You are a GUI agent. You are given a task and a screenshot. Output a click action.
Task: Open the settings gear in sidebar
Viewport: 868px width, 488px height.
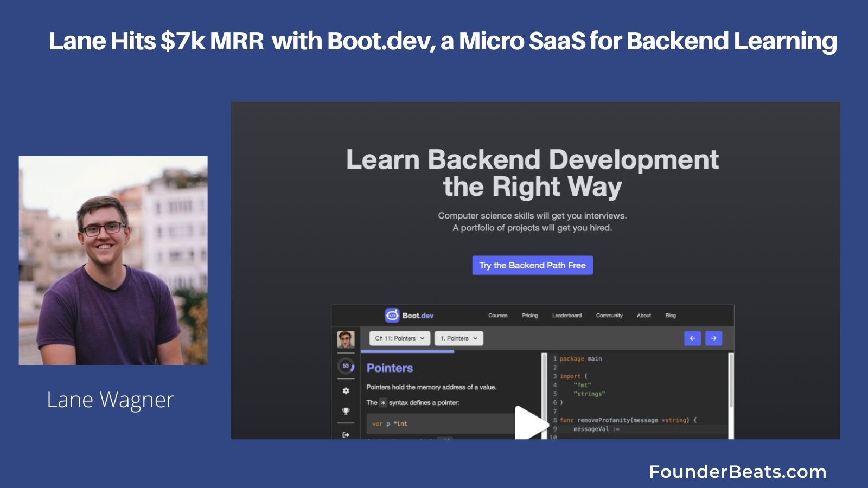[x=346, y=390]
